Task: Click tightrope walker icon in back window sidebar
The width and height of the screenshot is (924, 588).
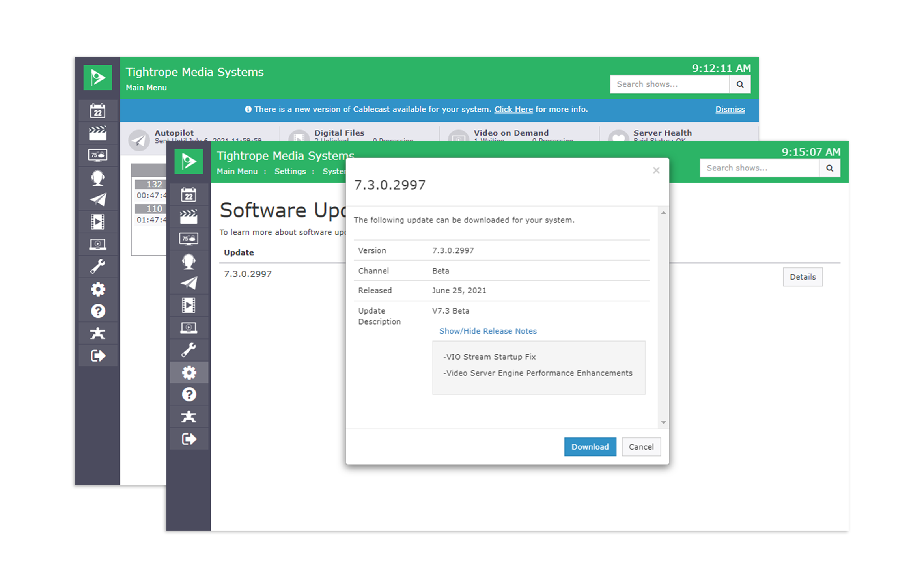Action: [98, 334]
